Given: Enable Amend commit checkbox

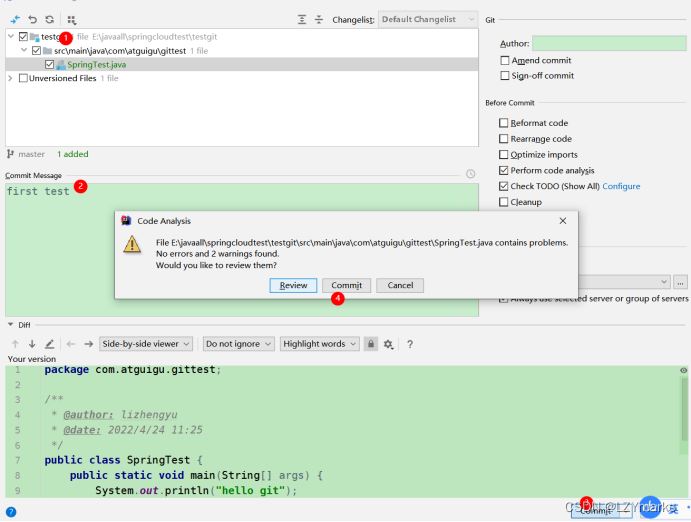Looking at the screenshot, I should [x=505, y=60].
